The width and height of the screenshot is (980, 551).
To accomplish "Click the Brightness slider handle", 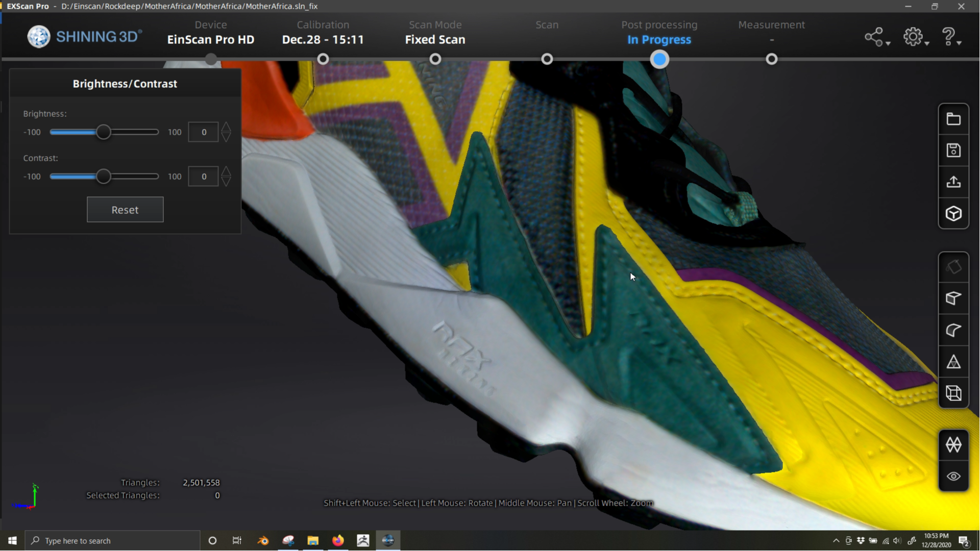I will [104, 132].
